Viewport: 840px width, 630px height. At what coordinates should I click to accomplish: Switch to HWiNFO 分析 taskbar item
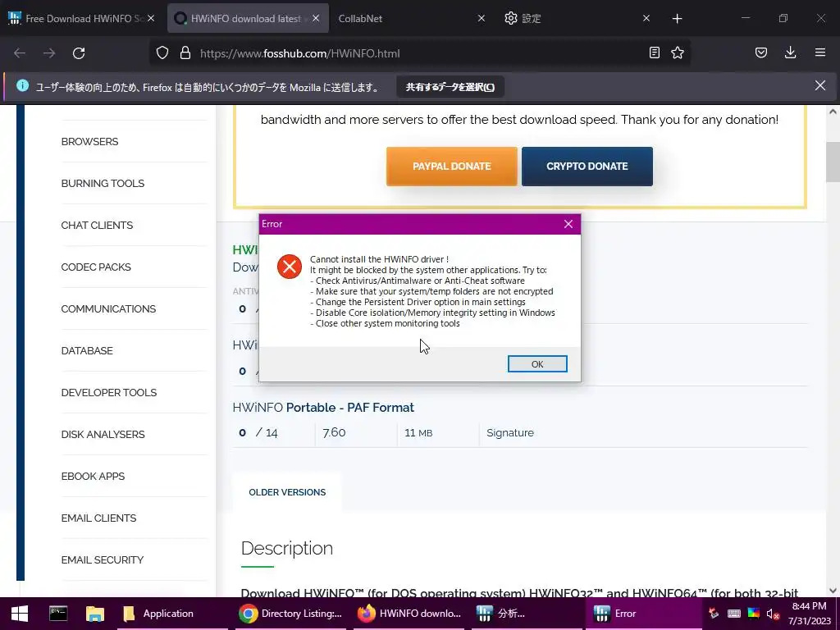(x=527, y=614)
